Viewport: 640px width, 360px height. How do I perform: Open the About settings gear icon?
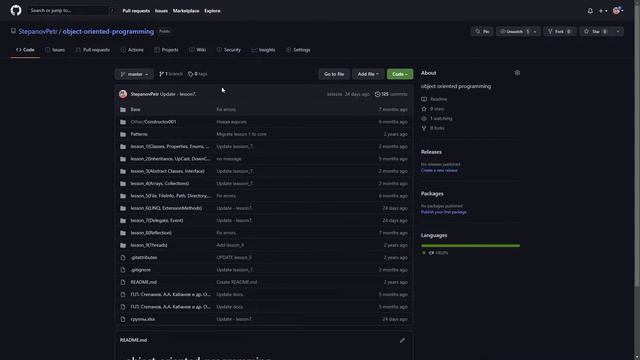tap(517, 73)
